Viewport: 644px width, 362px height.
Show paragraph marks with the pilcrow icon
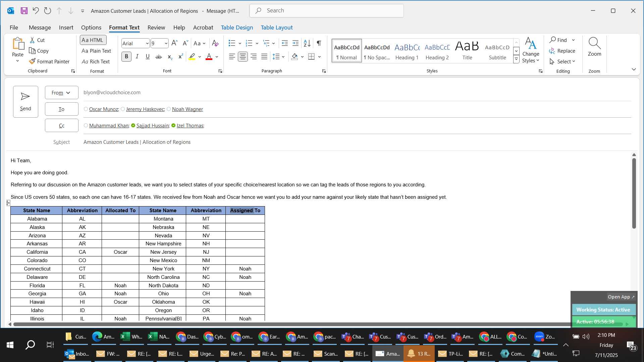coord(319,43)
